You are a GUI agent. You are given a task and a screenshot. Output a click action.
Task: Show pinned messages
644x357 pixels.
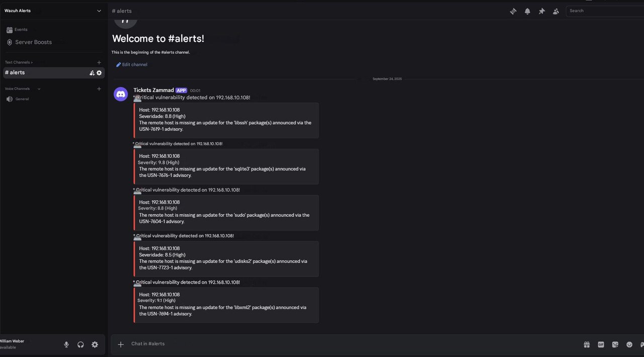coord(542,11)
